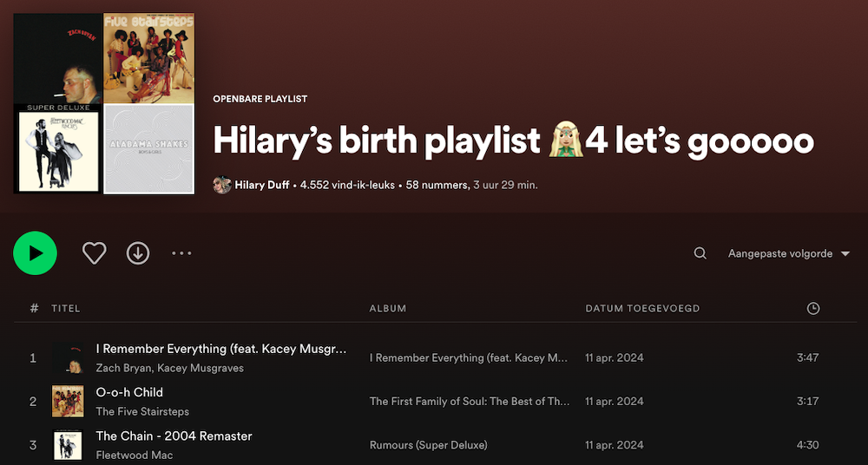Open The First Family of Soul album
Image resolution: width=868 pixels, height=465 pixels.
pyautogui.click(x=470, y=402)
